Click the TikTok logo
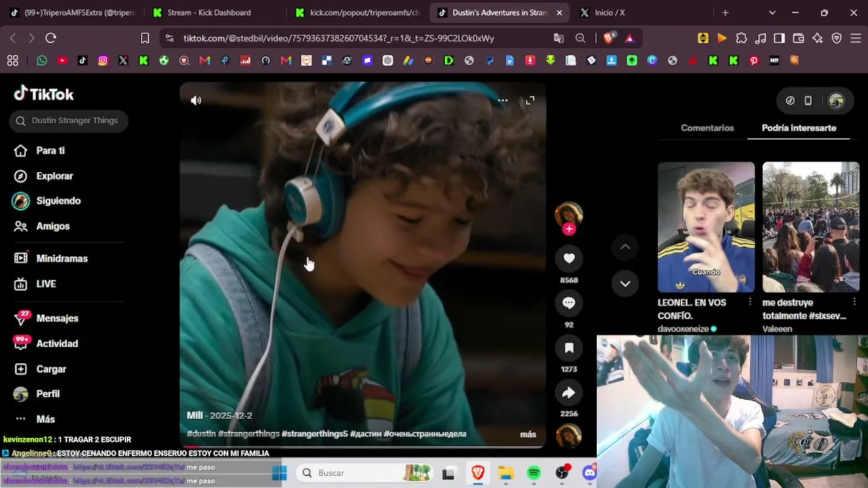This screenshot has height=488, width=868. (x=43, y=94)
